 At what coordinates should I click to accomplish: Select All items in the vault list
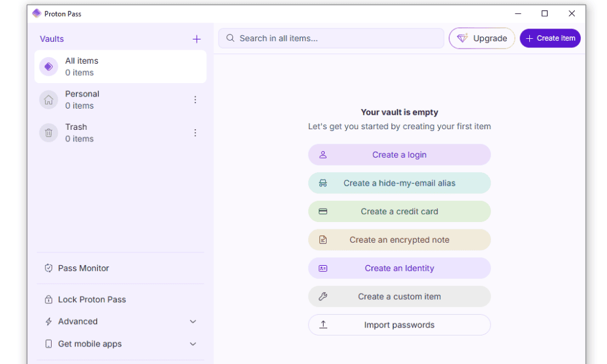(120, 67)
